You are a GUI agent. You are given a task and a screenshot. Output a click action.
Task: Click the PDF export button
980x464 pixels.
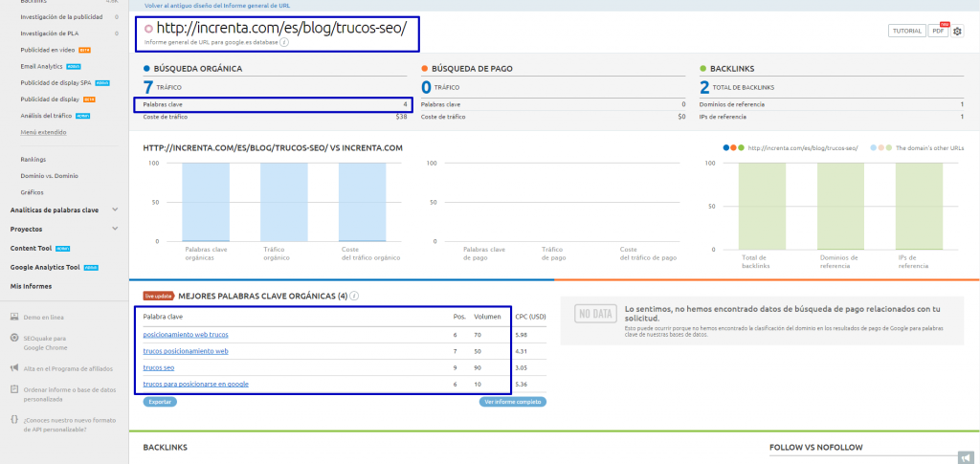[938, 31]
